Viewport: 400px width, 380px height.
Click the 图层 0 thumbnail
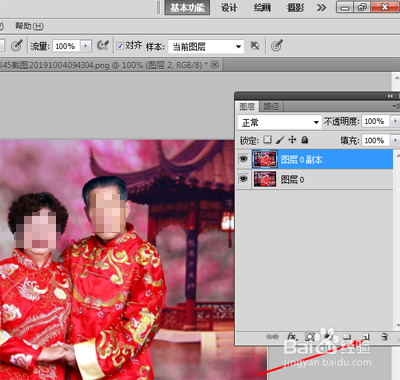(x=265, y=179)
